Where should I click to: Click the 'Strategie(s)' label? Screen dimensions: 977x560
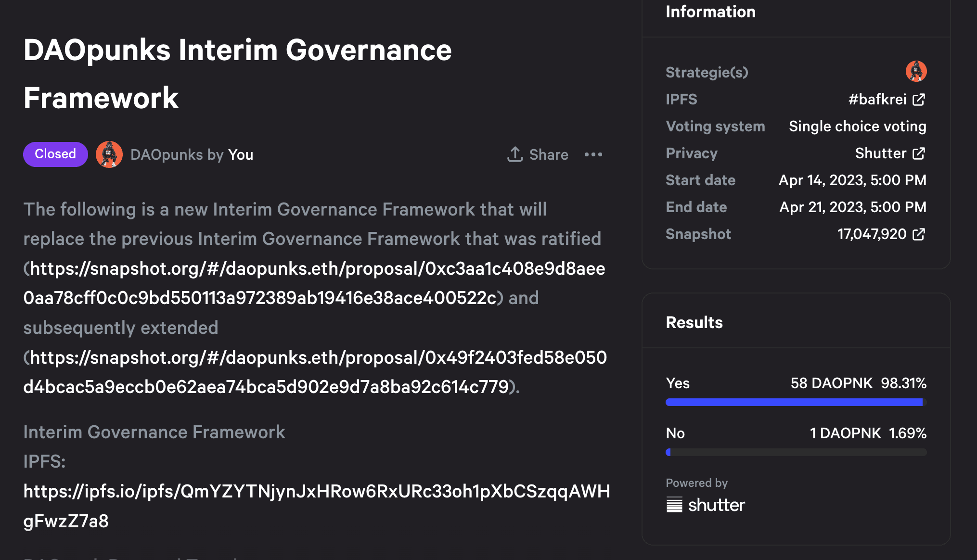[707, 73]
